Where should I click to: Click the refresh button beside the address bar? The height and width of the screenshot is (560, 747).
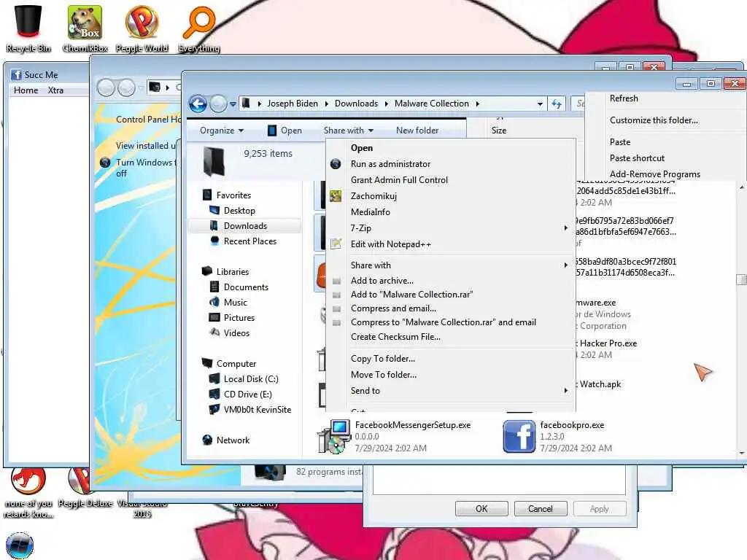click(x=557, y=104)
